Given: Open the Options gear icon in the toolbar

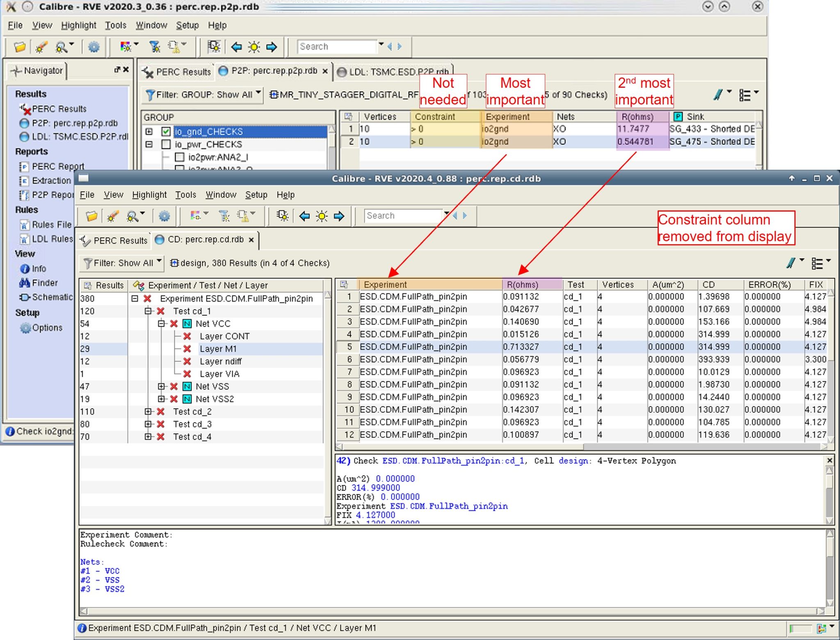Looking at the screenshot, I should point(94,47).
